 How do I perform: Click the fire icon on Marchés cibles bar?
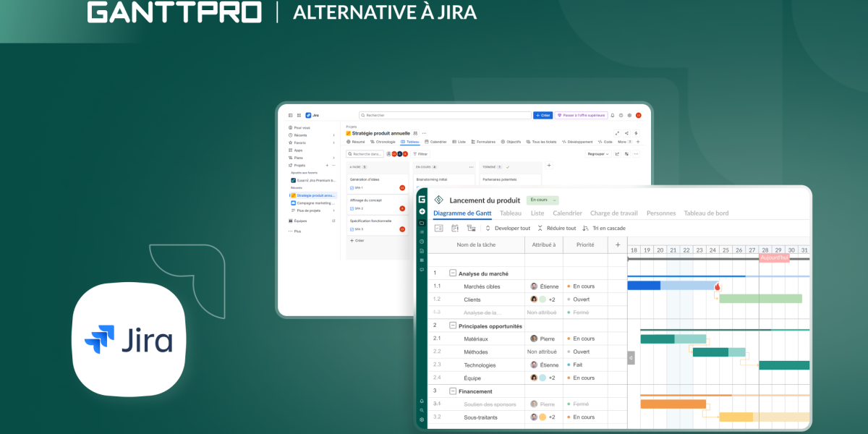click(x=718, y=286)
